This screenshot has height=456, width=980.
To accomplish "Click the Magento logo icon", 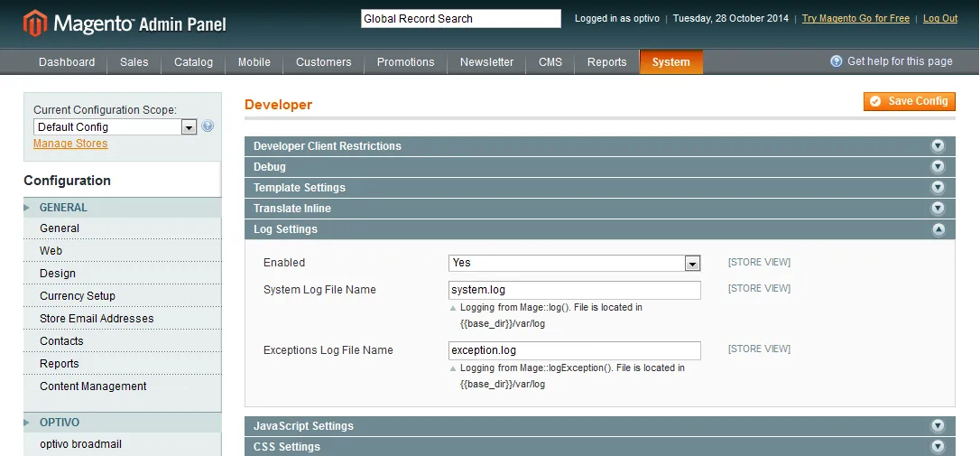I will click(x=35, y=23).
